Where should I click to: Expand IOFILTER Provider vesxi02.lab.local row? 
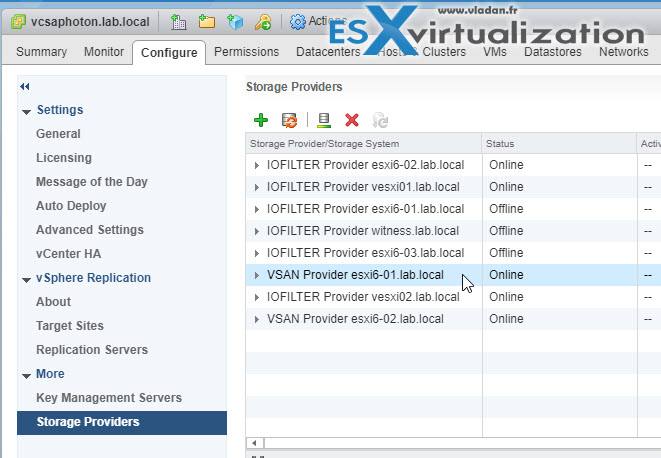click(256, 297)
